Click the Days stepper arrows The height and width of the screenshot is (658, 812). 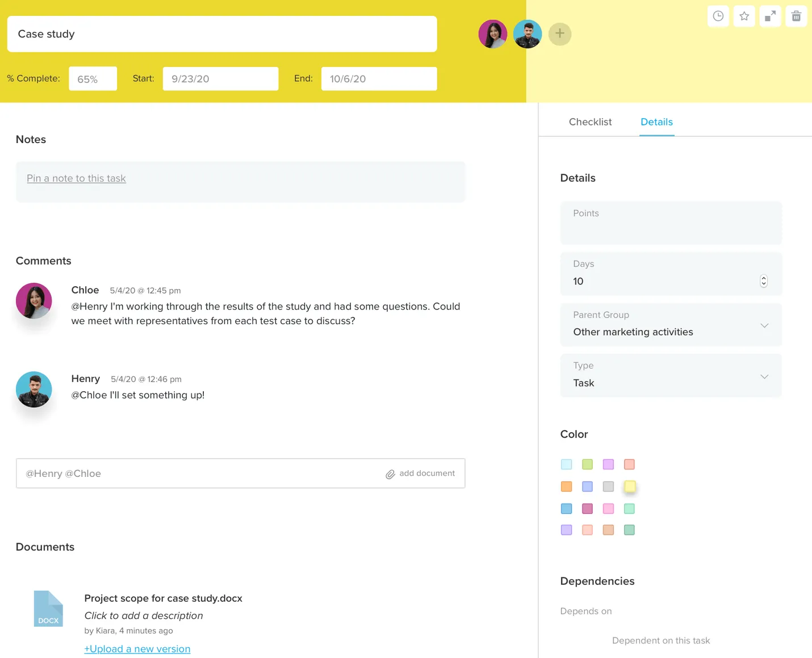coord(764,281)
